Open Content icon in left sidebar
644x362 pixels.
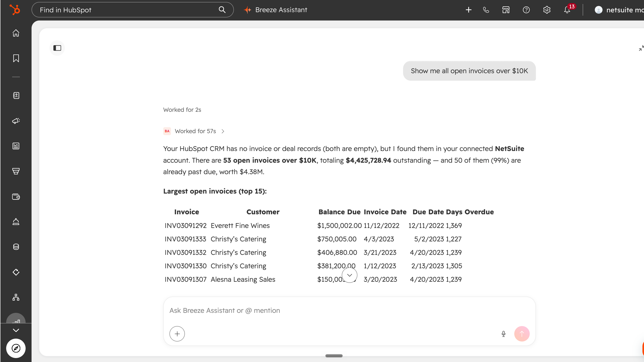coord(16,146)
